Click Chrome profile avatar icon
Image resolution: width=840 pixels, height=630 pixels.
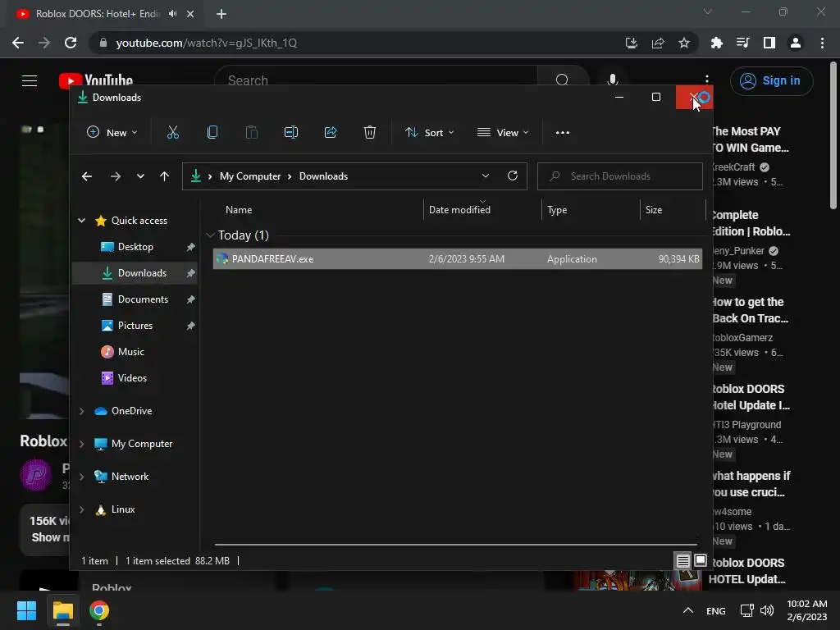pos(796,43)
